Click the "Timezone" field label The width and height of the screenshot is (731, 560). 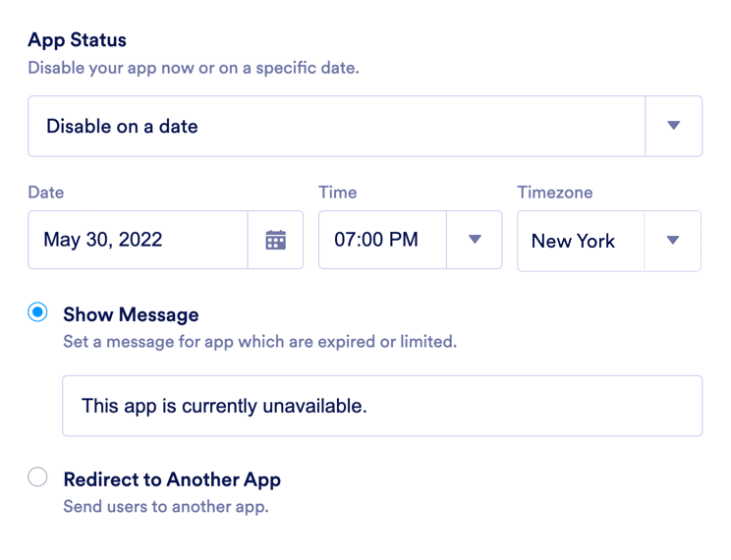555,193
